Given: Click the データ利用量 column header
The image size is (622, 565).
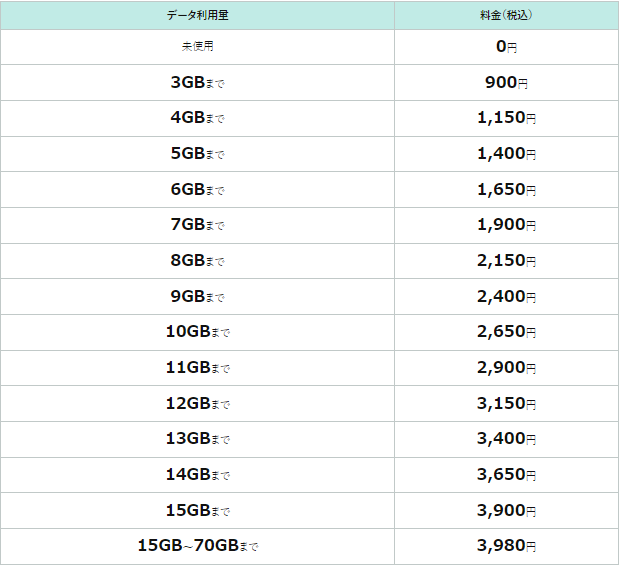Looking at the screenshot, I should click(x=197, y=15).
